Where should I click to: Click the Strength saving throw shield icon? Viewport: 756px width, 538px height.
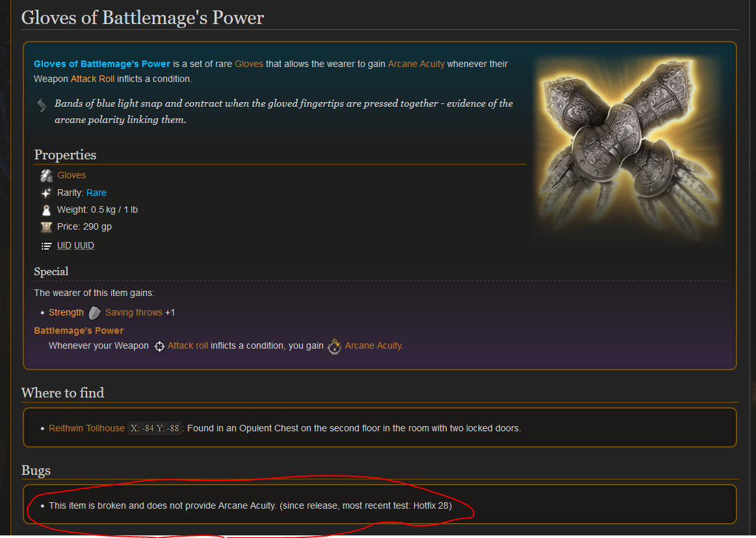point(94,313)
